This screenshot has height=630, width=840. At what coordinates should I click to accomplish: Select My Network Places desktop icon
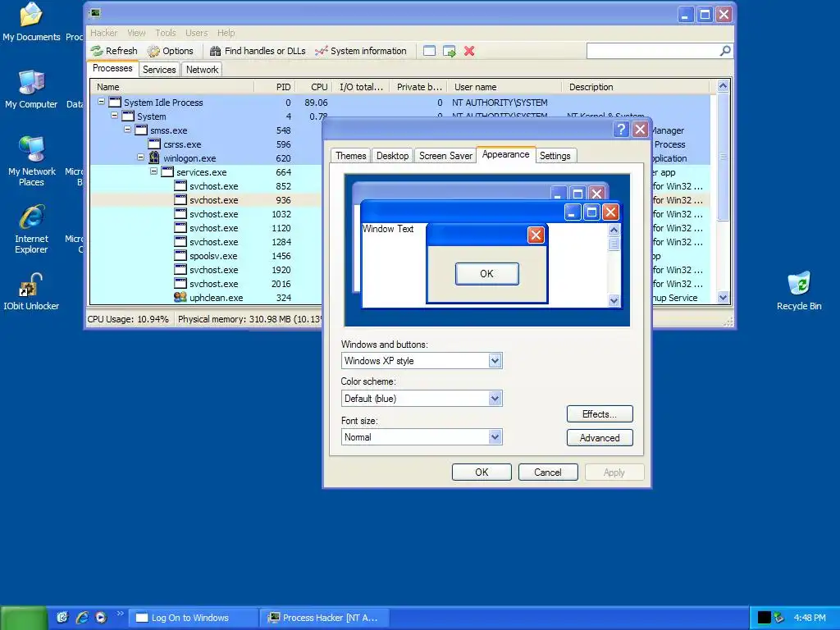click(32, 162)
